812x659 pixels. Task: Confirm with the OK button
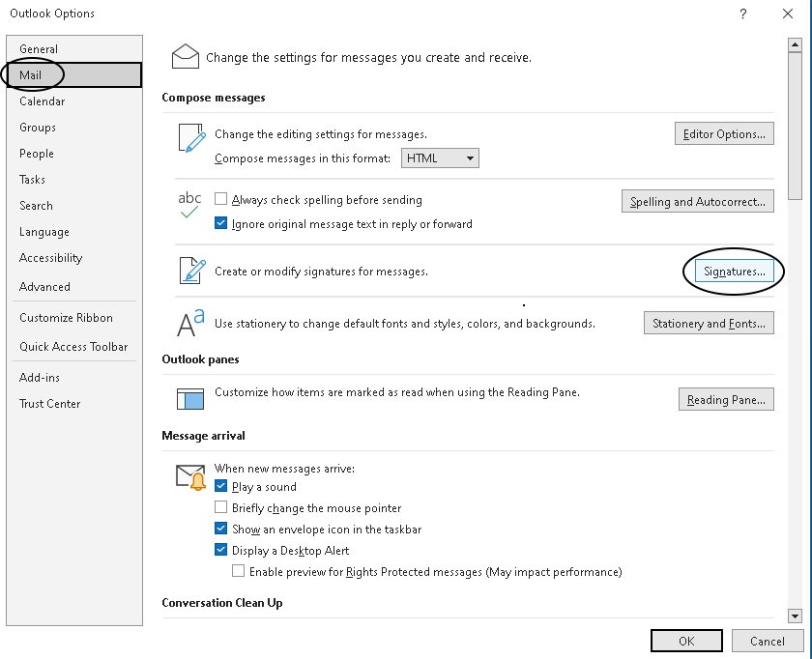pos(686,641)
